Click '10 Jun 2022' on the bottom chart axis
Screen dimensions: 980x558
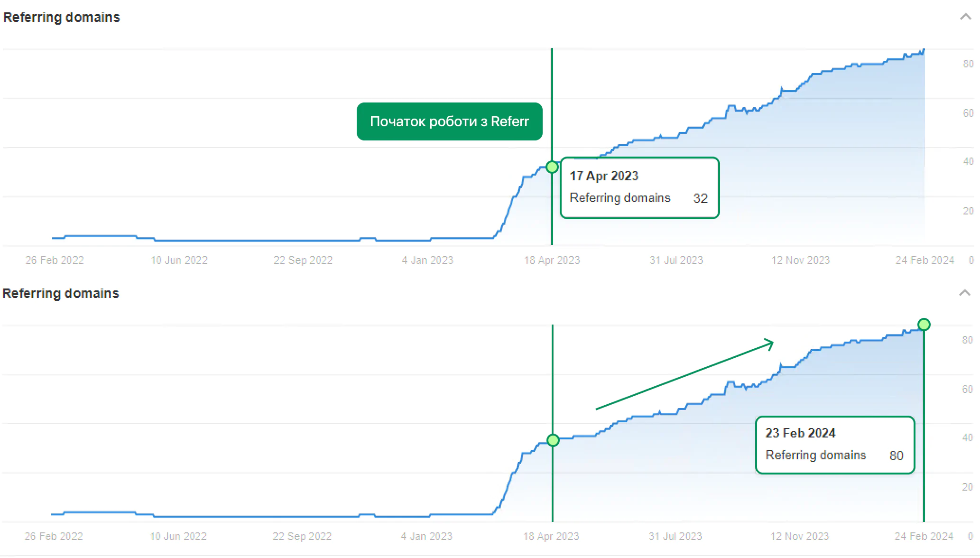pos(178,536)
